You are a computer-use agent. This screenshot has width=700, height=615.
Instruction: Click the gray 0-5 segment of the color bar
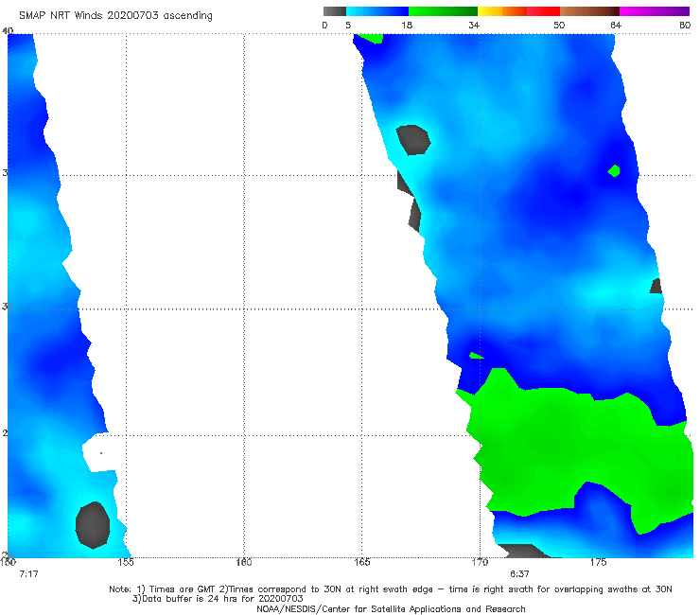point(335,11)
